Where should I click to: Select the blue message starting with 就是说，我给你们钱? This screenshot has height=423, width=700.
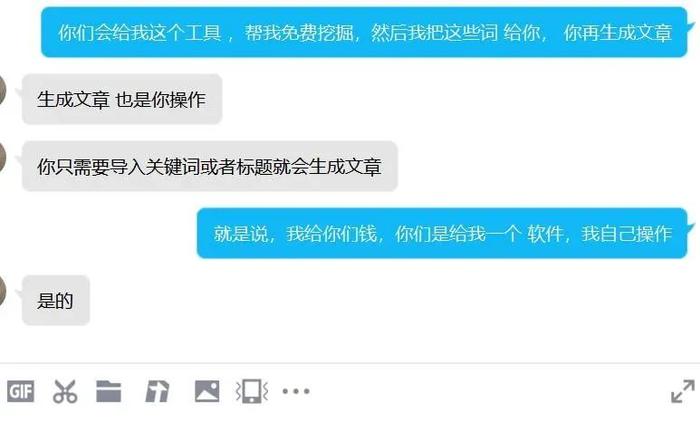coord(442,233)
